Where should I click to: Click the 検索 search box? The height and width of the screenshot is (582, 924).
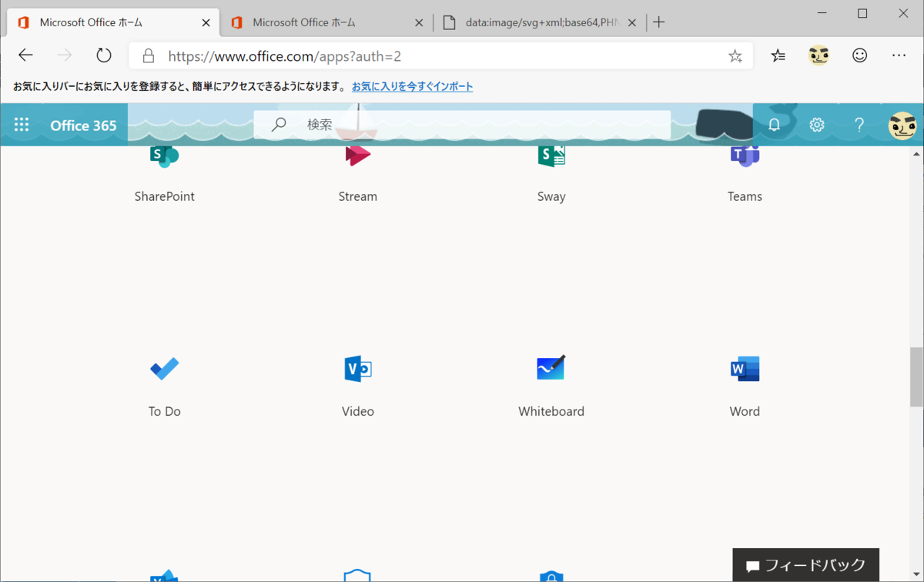tap(462, 124)
